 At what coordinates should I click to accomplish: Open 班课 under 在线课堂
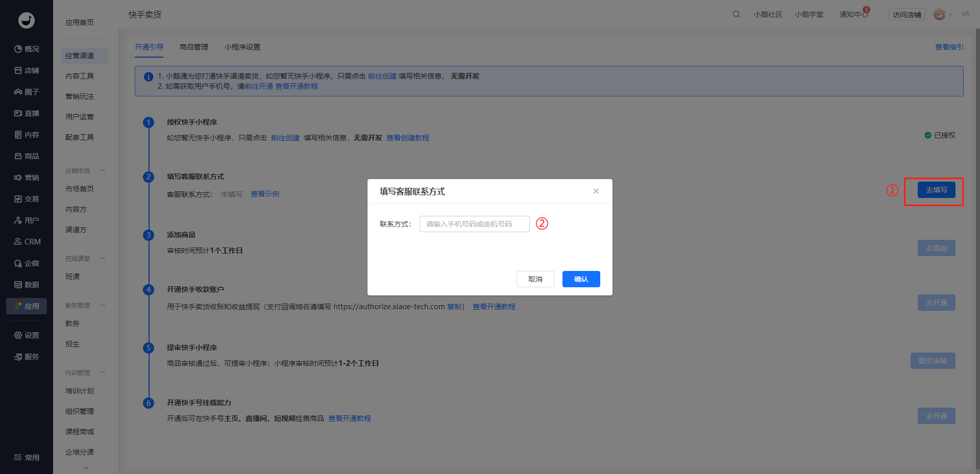(72, 277)
